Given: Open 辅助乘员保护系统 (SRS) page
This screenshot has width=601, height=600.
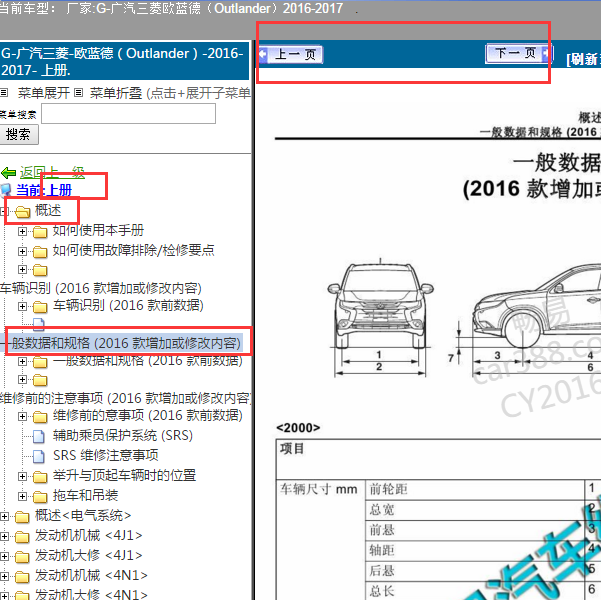Looking at the screenshot, I should [x=123, y=435].
